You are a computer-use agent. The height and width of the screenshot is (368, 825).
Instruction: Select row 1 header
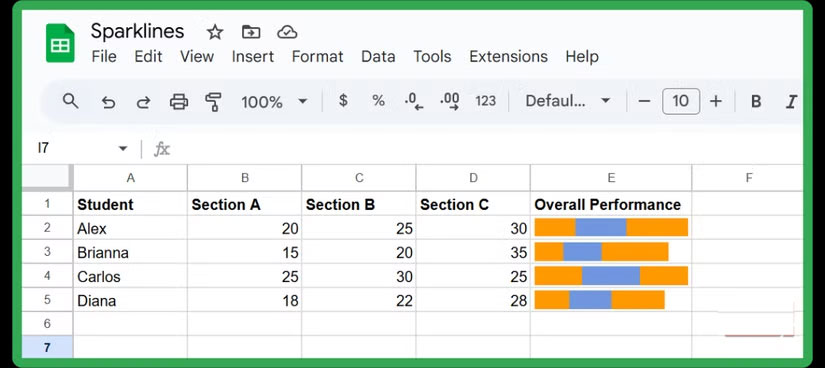pos(47,204)
